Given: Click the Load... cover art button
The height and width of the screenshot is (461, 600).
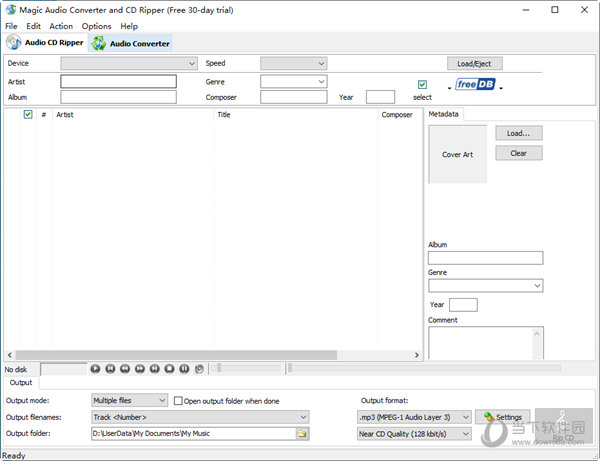Looking at the screenshot, I should 518,133.
